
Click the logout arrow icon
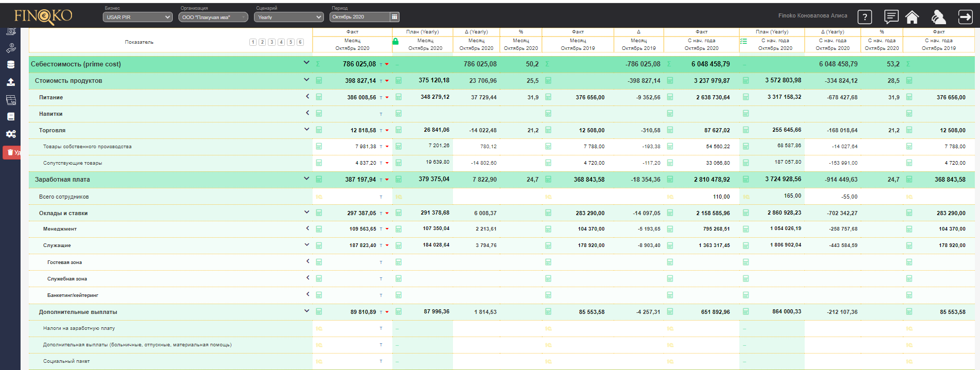[x=966, y=17]
